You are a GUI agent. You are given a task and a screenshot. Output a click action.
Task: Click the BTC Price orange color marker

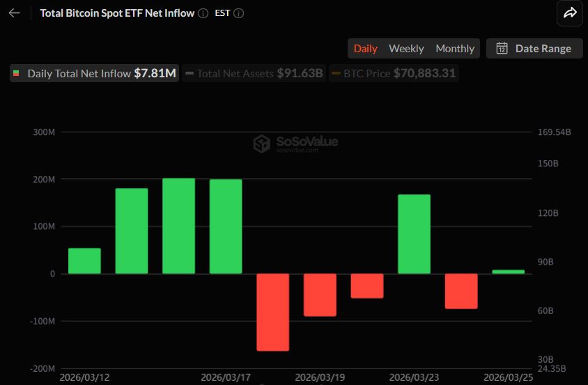tap(336, 73)
